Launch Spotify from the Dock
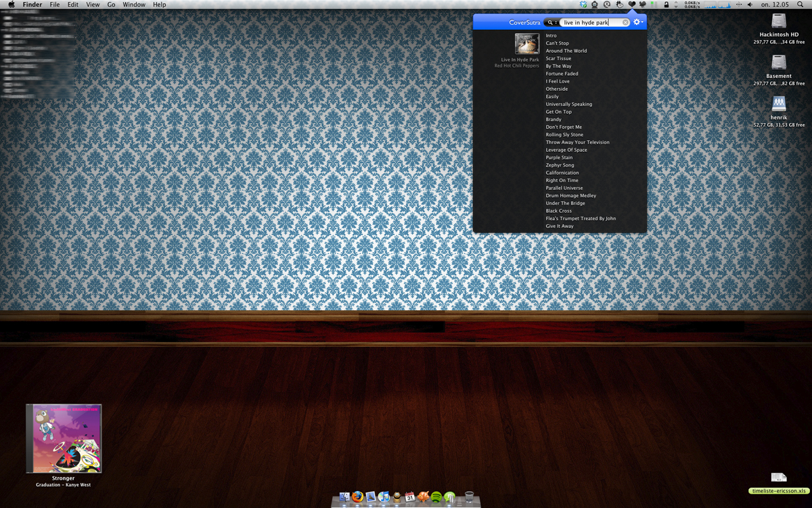 [436, 496]
